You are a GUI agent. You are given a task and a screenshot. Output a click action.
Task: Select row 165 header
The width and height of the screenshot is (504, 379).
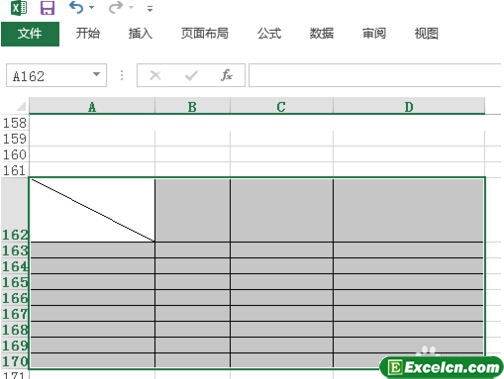pos(15,282)
